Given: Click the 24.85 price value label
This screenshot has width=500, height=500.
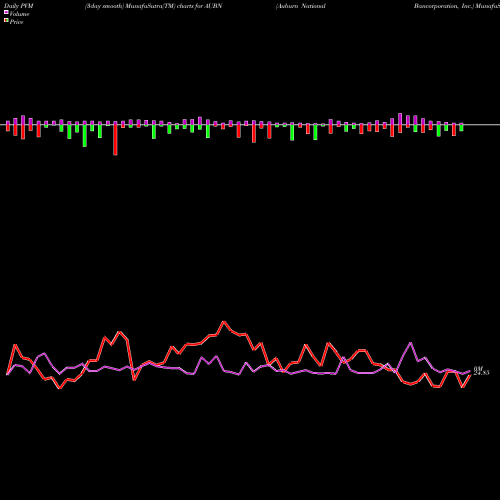Looking at the screenshot, I should (481, 373).
